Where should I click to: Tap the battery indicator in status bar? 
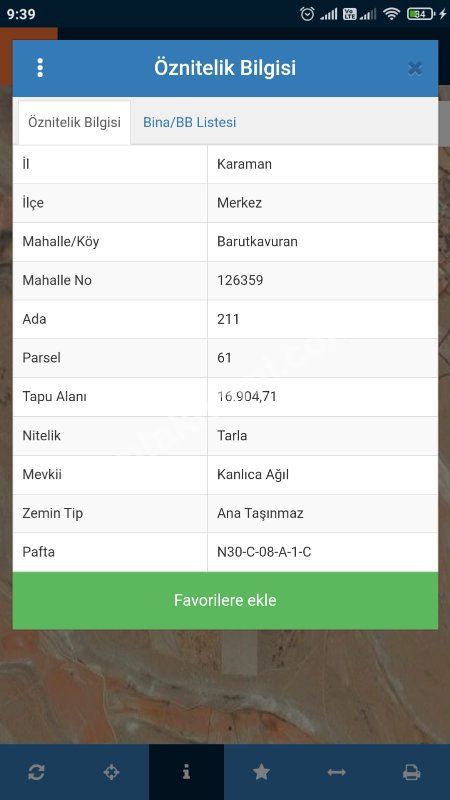420,14
